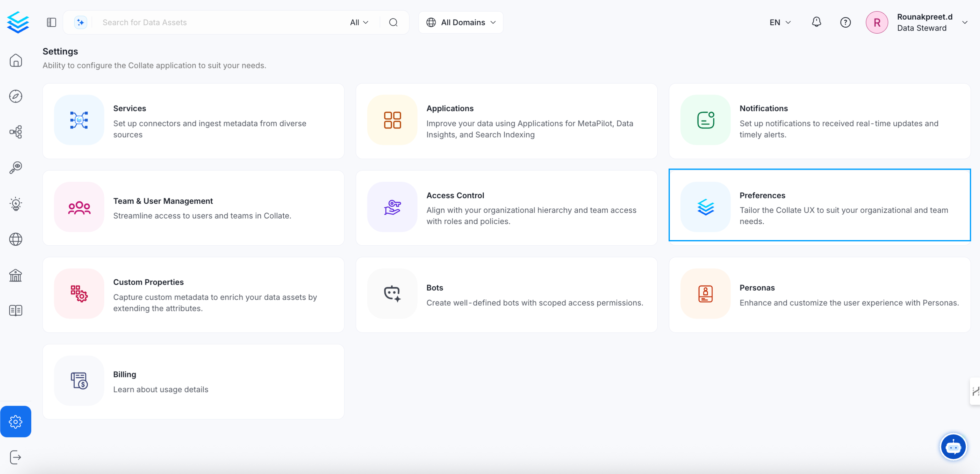
Task: Open the Insights lightbulb icon
Action: point(16,203)
